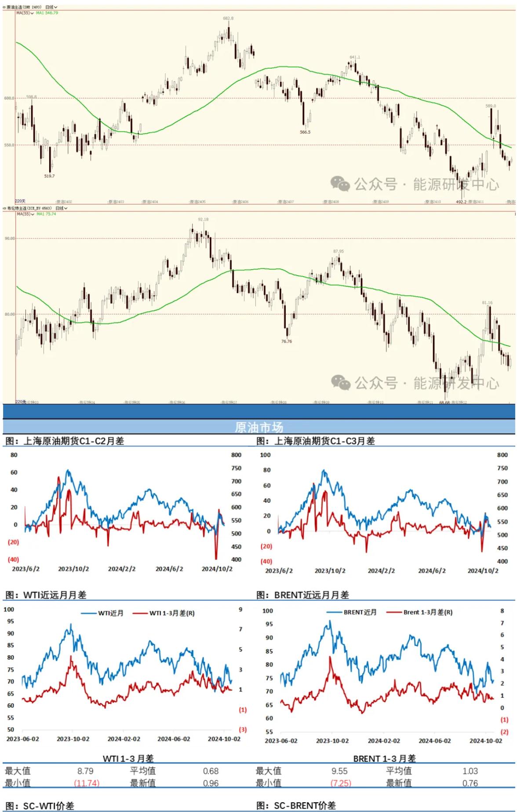
Task: Click the 原油市场 section header
Action: click(x=258, y=427)
